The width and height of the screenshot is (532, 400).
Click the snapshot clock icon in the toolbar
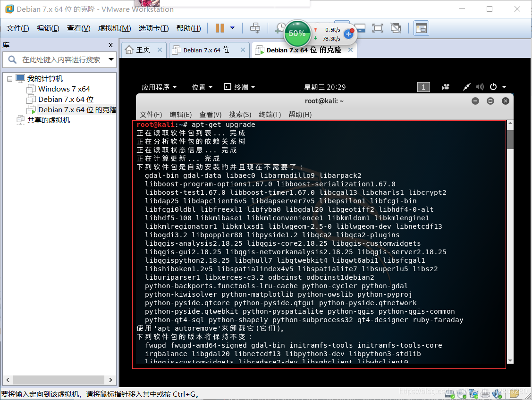280,28
